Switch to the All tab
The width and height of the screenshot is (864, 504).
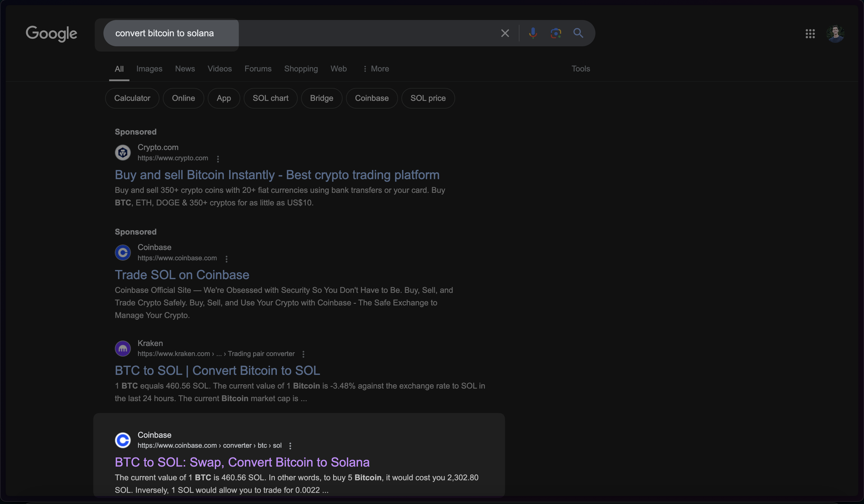pyautogui.click(x=119, y=69)
